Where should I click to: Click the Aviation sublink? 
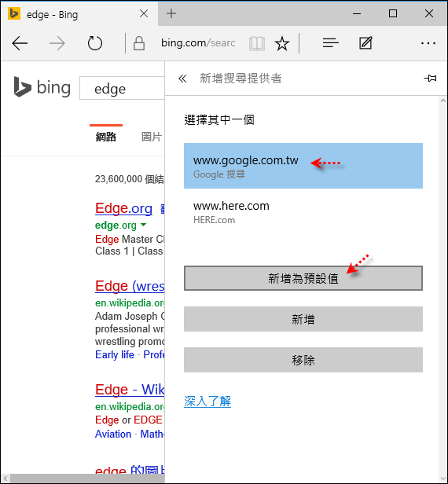coord(113,434)
